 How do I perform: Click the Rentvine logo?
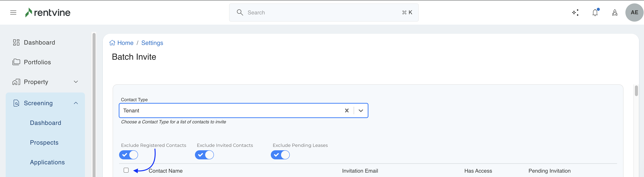(48, 13)
